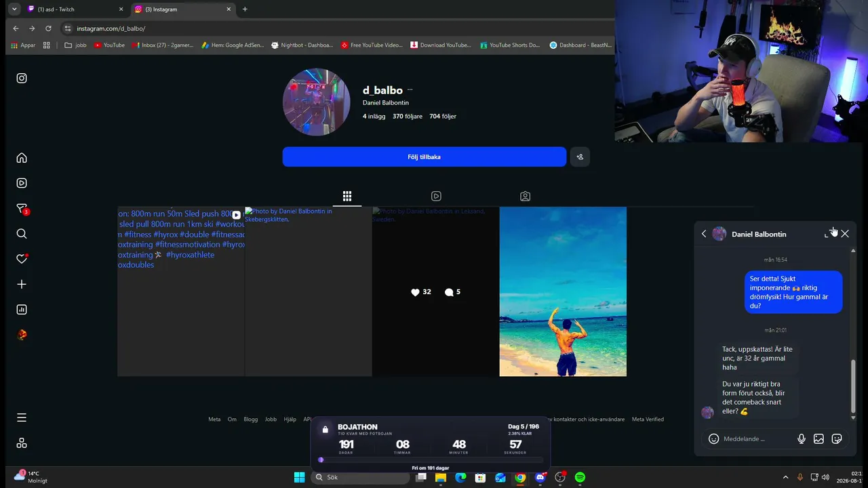
Task: Open the jobb bookmarks folder
Action: coord(75,45)
